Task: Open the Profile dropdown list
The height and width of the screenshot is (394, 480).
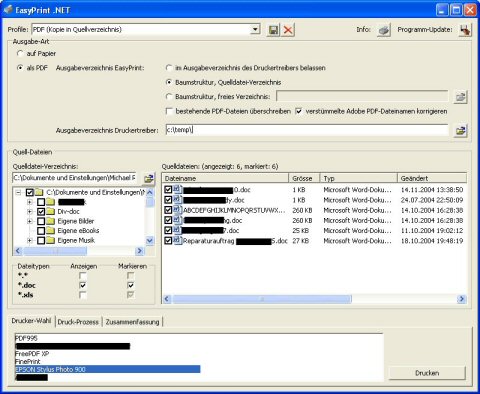Action: tap(255, 29)
